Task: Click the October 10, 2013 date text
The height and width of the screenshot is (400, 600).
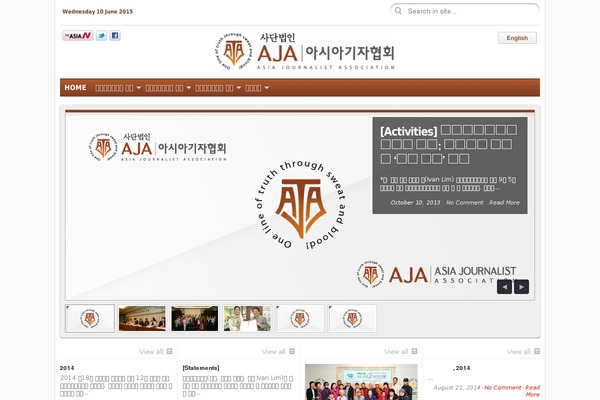Action: point(415,202)
